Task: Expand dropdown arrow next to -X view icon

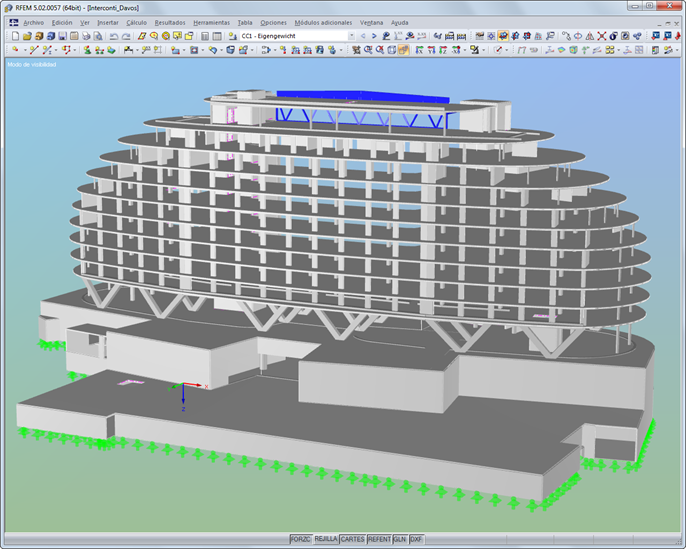Action: coord(465,50)
